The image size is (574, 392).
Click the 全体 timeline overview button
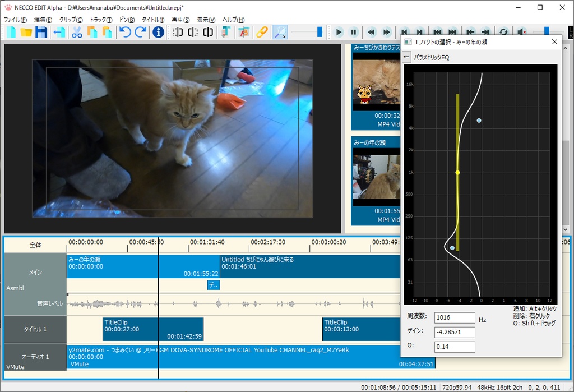tap(35, 245)
